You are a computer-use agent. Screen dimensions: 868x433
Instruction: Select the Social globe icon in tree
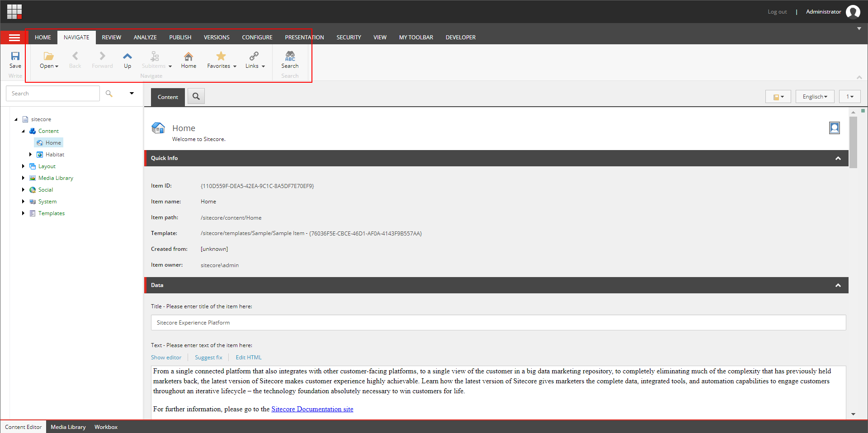tap(33, 190)
